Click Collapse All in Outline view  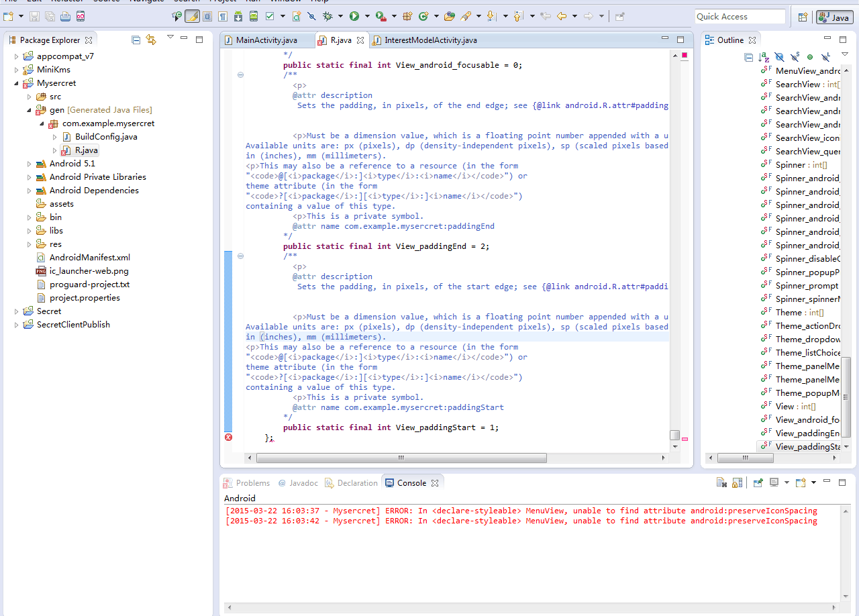coord(748,58)
